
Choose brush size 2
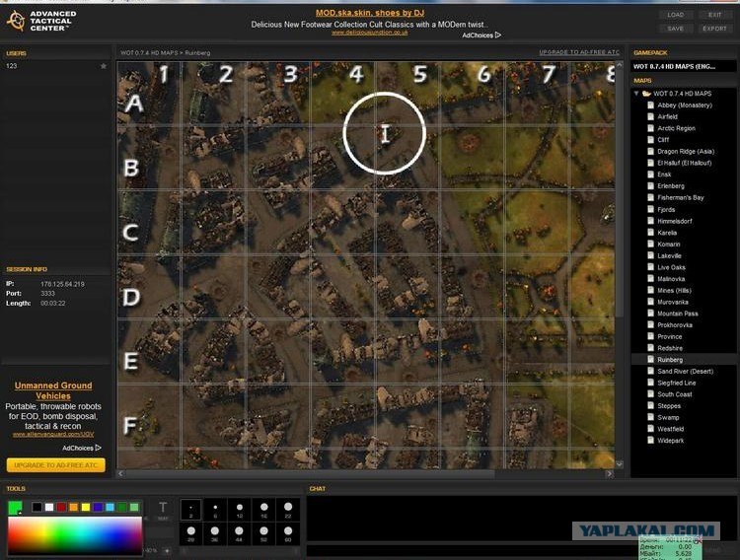tap(190, 510)
